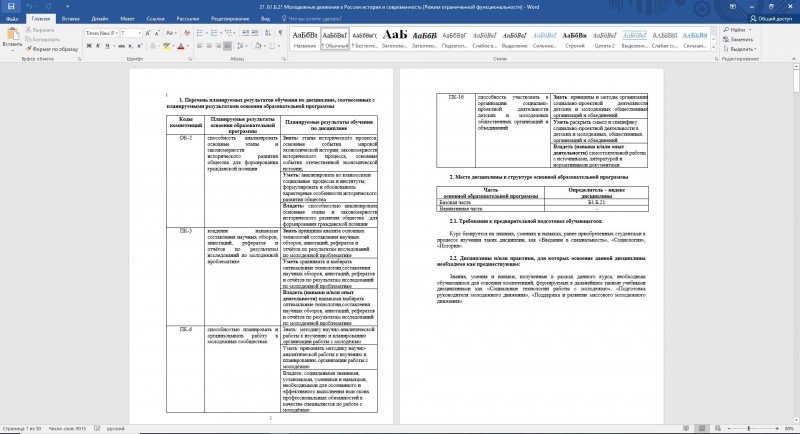Toggle subscript formatting

130,46
